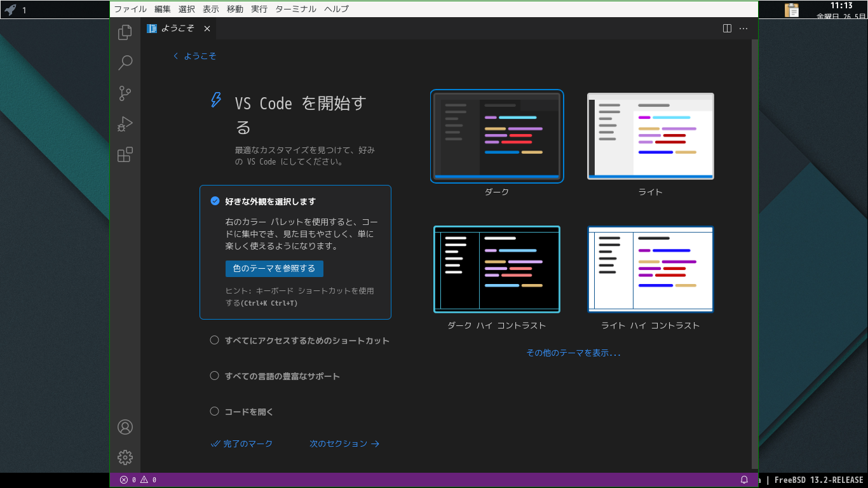Expand すべての言語の豊富なサポート step
Image resolution: width=868 pixels, height=488 pixels.
[282, 376]
